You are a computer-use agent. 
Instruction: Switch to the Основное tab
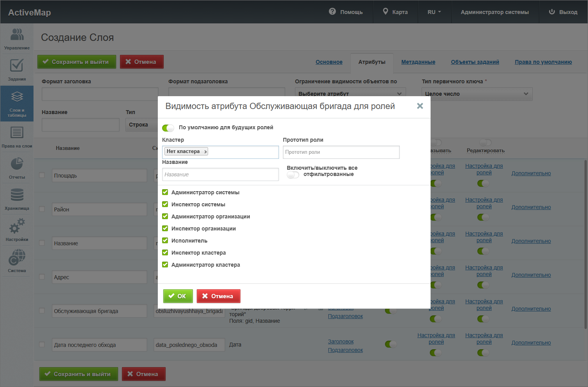(x=329, y=62)
